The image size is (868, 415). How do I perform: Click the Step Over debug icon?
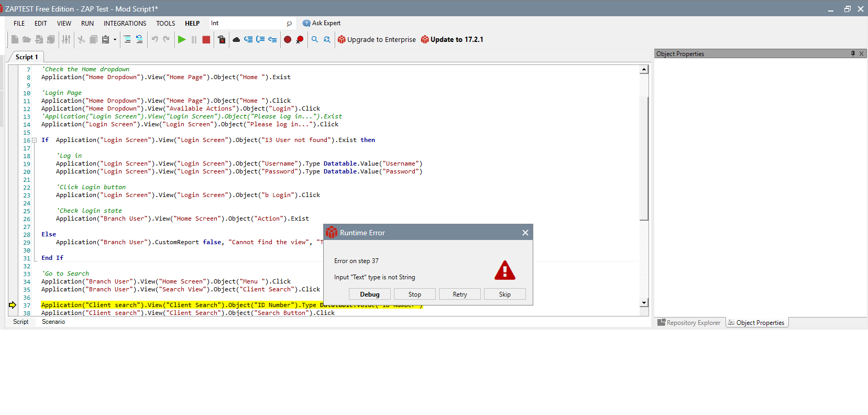click(260, 39)
